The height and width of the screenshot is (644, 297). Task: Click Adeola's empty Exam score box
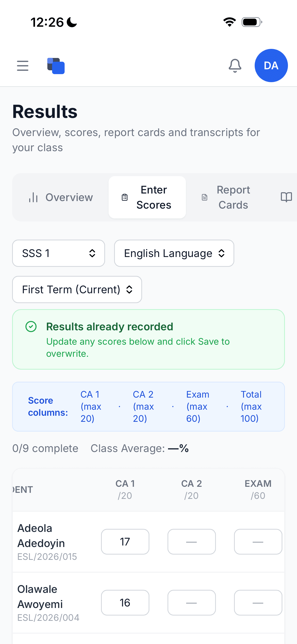(x=258, y=541)
